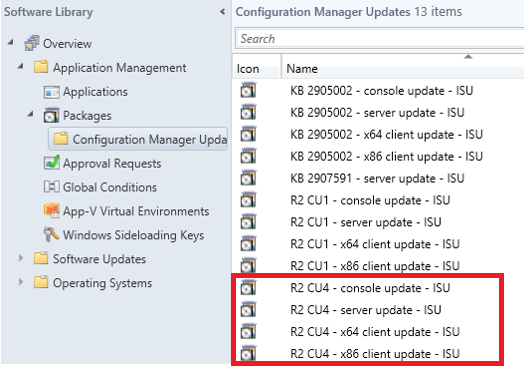524x366 pixels.
Task: Collapse the Overview tree node
Action: coord(11,42)
